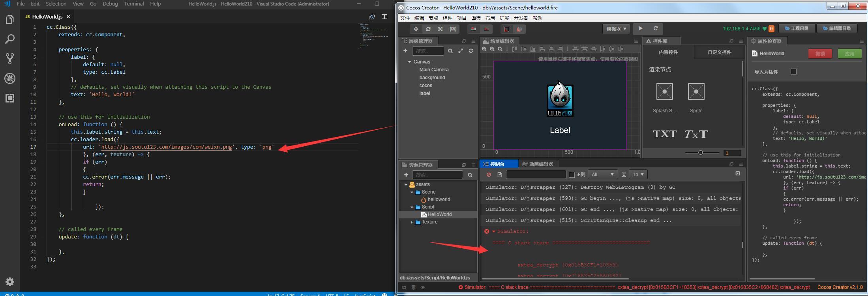Pick the Sprite control node
Viewport: 868px width, 296px height.
click(696, 91)
